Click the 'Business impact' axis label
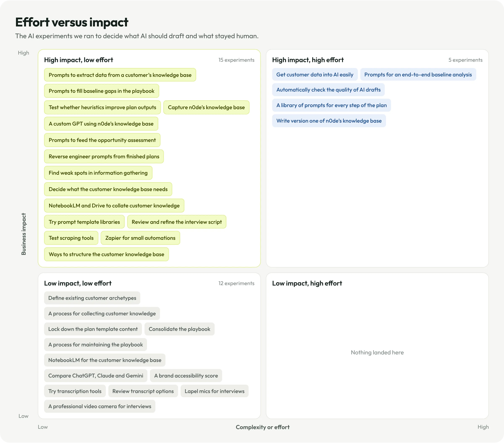The height and width of the screenshot is (443, 504). click(24, 234)
